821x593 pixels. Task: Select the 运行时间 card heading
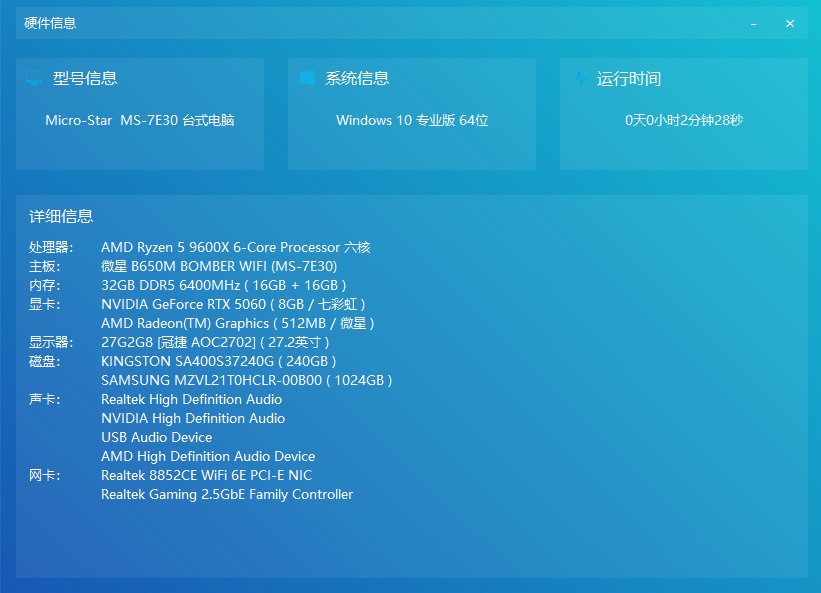click(629, 79)
